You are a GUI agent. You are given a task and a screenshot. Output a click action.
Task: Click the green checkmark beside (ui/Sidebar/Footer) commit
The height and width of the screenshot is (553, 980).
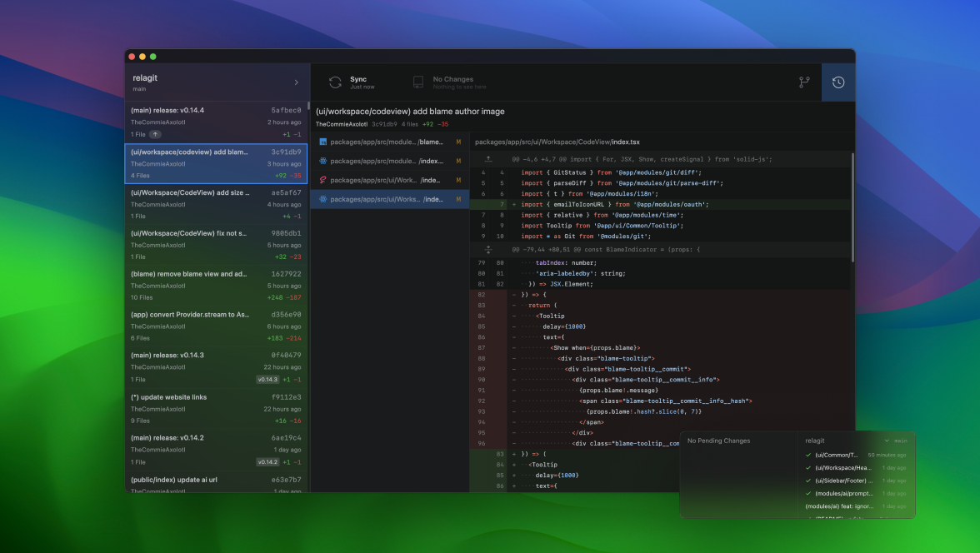point(808,481)
